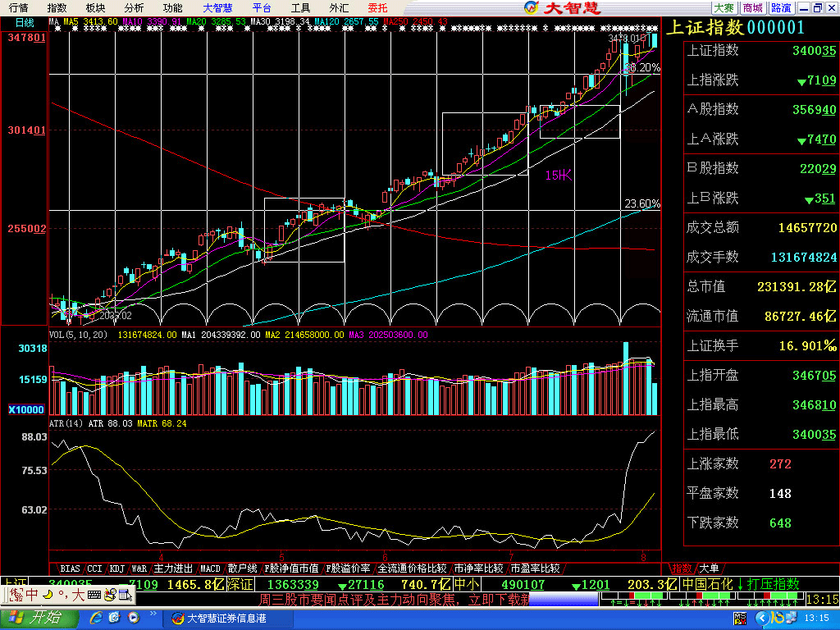Click the 23.60% Fibonacci level label
This screenshot has height=630, width=840.
(642, 203)
